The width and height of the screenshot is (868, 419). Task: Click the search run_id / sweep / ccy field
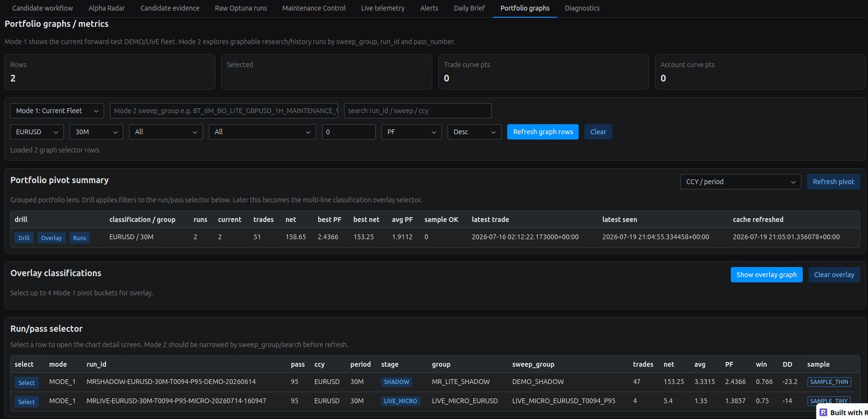click(x=417, y=111)
